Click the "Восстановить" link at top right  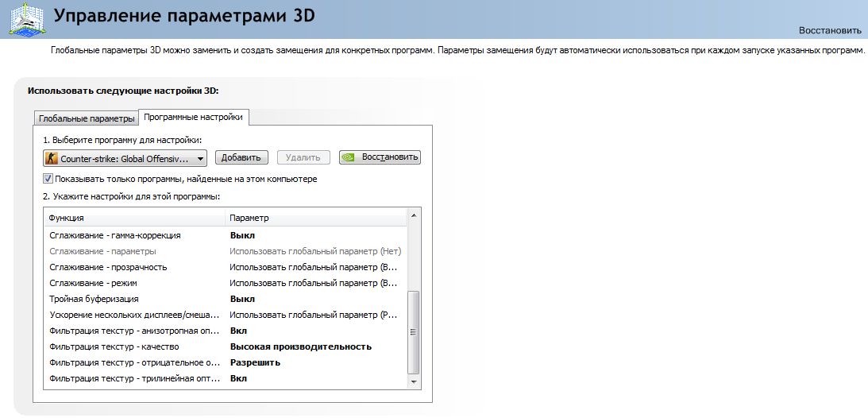coord(830,30)
